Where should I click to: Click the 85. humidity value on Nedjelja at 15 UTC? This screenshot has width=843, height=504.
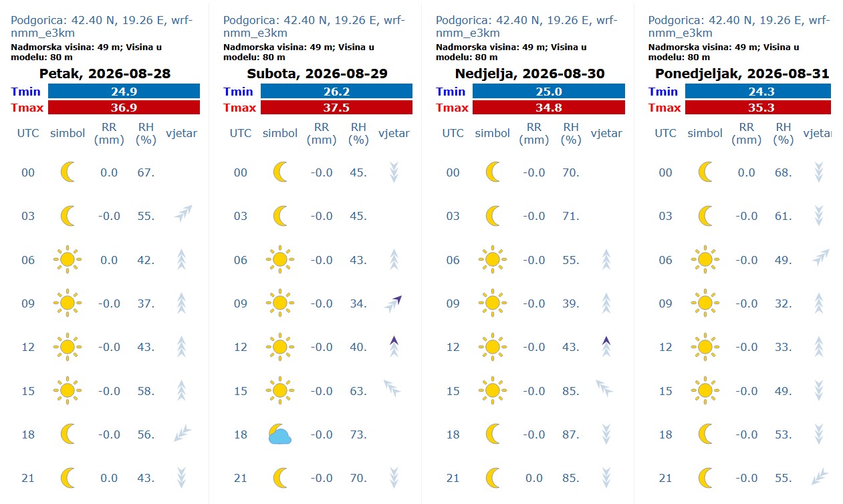pos(571,391)
